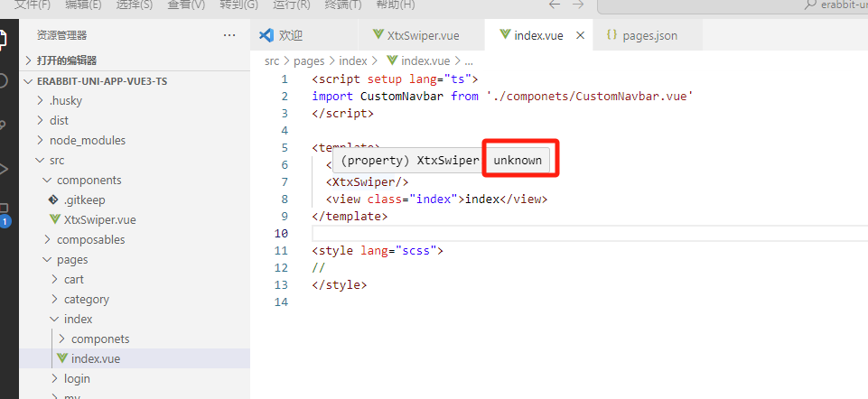The height and width of the screenshot is (399, 868).
Task: Open the 查看(V) menu
Action: [x=185, y=5]
